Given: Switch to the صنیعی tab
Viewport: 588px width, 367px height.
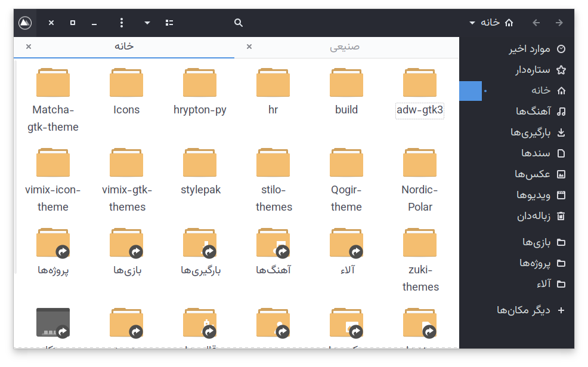Looking at the screenshot, I should click(x=345, y=47).
